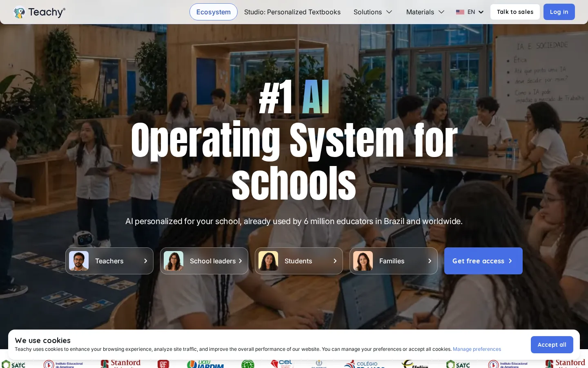Click the "6 million educators" subtitle sentence
The height and width of the screenshot is (368, 588).
tap(294, 221)
